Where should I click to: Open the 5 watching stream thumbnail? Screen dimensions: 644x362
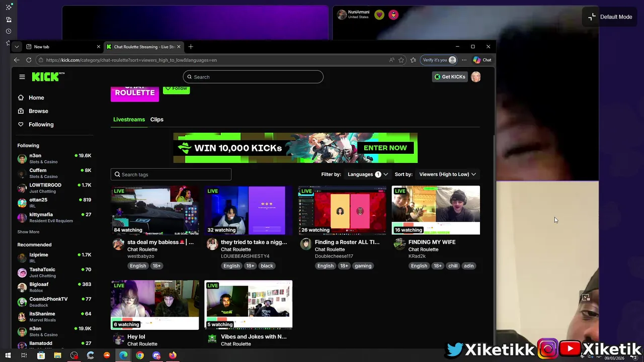[249, 305]
